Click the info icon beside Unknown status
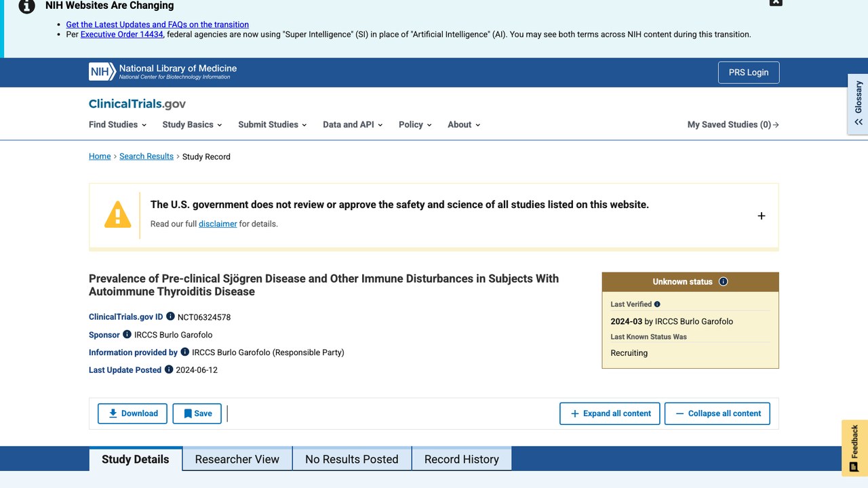The width and height of the screenshot is (868, 488). coord(723,281)
